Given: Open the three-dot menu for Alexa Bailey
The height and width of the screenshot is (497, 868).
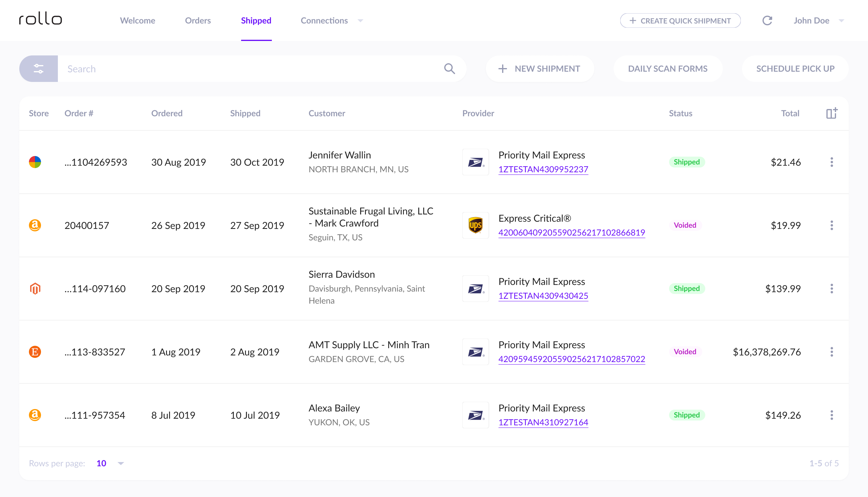Looking at the screenshot, I should pyautogui.click(x=832, y=415).
